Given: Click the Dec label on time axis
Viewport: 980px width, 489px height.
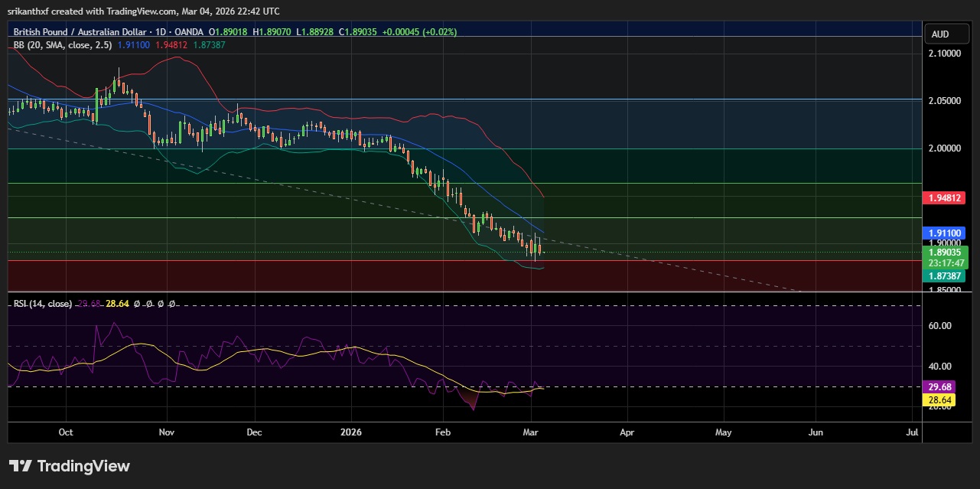Looking at the screenshot, I should click(255, 432).
